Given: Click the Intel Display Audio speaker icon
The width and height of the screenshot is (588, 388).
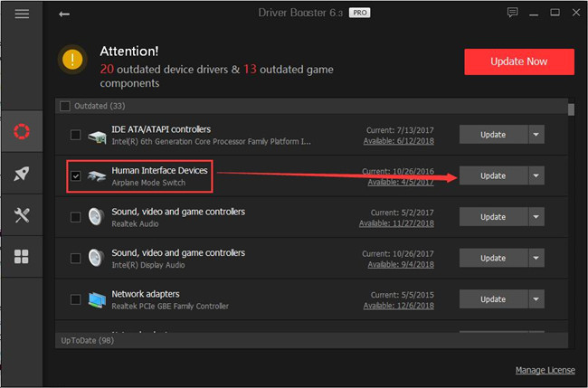Looking at the screenshot, I should tap(96, 258).
